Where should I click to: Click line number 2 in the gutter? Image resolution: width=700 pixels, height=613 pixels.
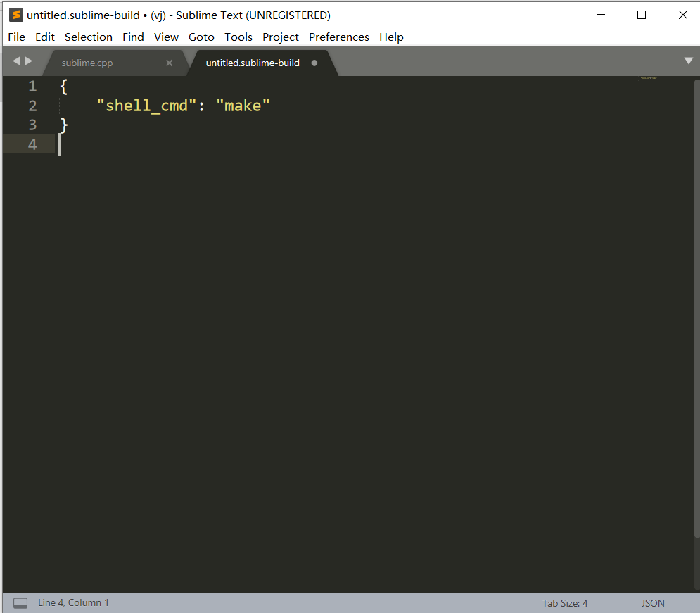click(x=32, y=106)
